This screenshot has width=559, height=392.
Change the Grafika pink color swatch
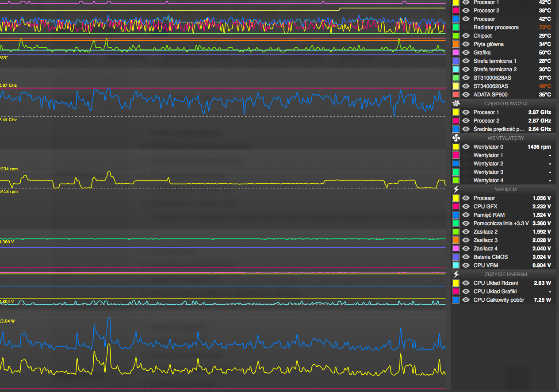[456, 53]
